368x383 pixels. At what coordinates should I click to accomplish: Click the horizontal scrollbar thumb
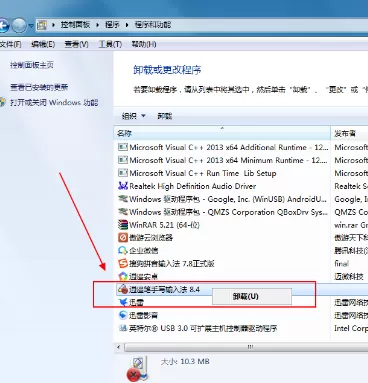pos(246,347)
